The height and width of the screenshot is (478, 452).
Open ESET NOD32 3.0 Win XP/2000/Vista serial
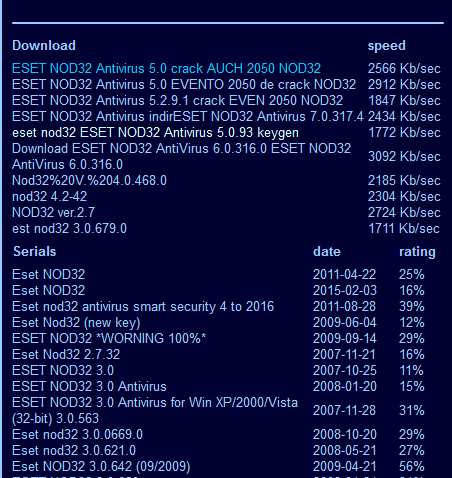click(x=155, y=410)
